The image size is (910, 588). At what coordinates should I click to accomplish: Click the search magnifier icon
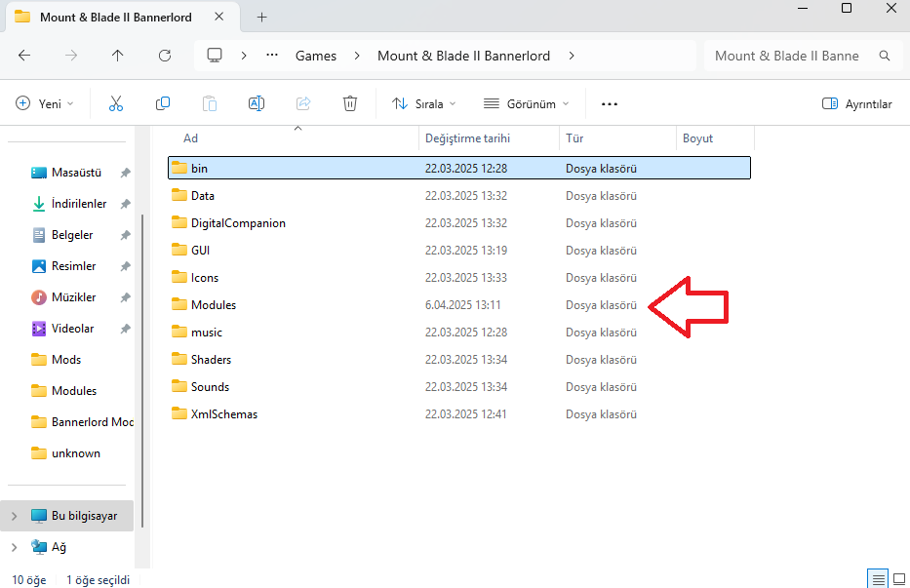(885, 56)
